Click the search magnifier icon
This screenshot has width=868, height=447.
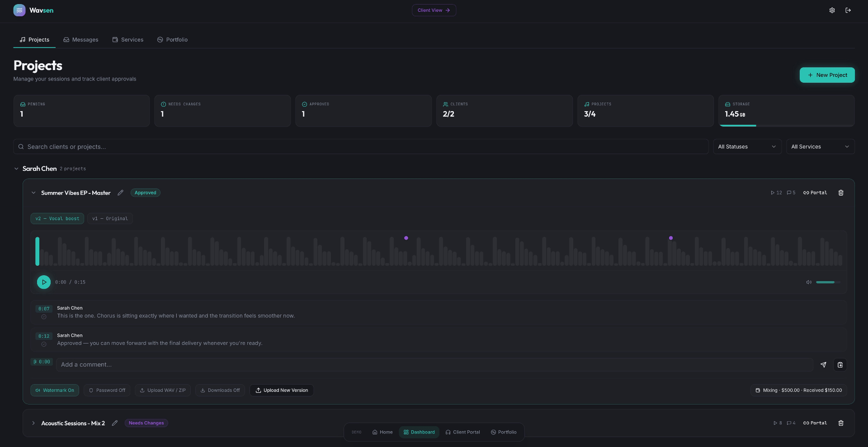pos(21,146)
